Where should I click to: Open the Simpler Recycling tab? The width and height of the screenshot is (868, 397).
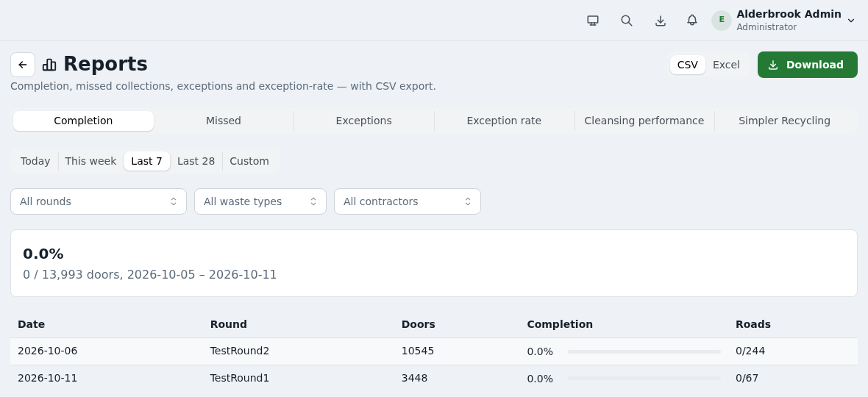point(784,121)
